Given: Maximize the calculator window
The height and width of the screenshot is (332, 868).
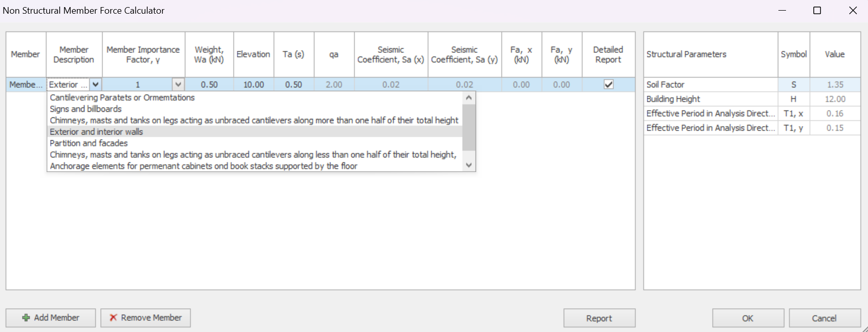Looking at the screenshot, I should [817, 11].
